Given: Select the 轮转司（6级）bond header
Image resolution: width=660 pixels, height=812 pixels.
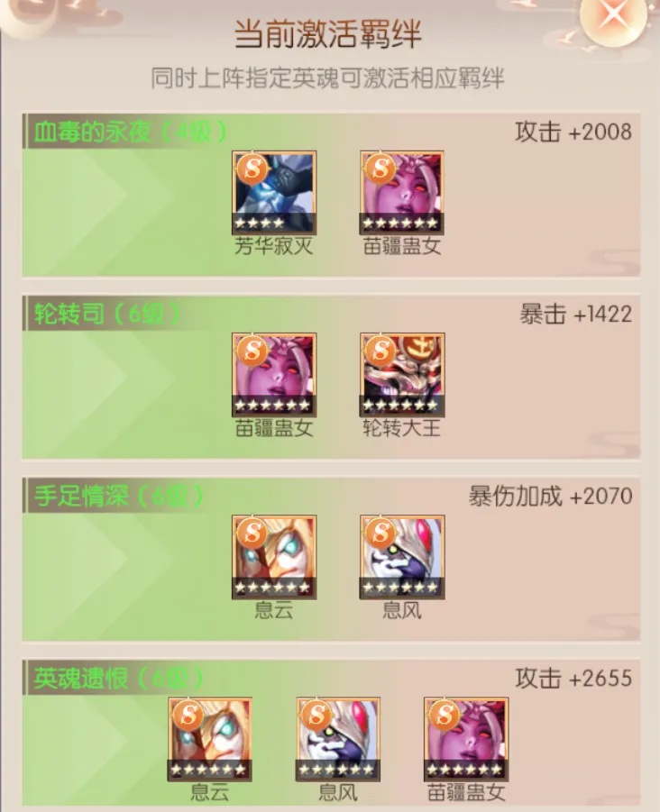Looking at the screenshot, I should (x=107, y=315).
